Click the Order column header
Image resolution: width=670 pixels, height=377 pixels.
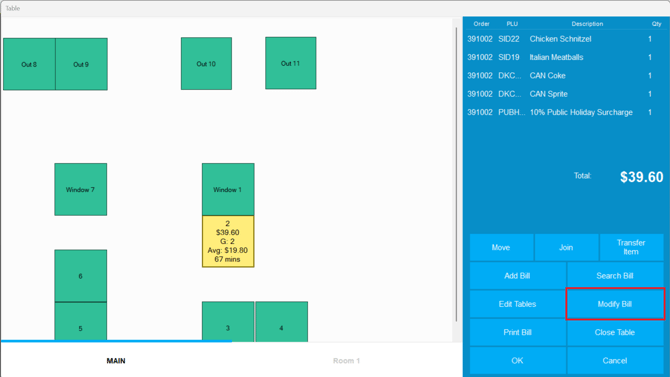click(x=481, y=24)
